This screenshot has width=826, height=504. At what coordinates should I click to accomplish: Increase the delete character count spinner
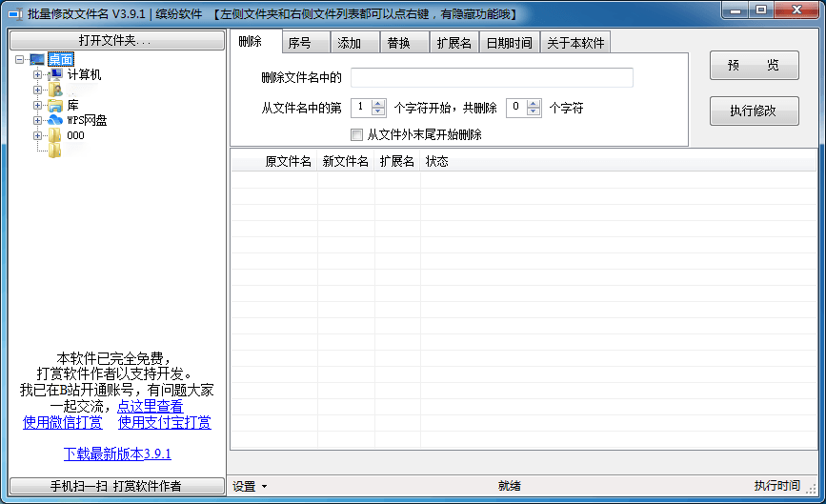click(534, 104)
